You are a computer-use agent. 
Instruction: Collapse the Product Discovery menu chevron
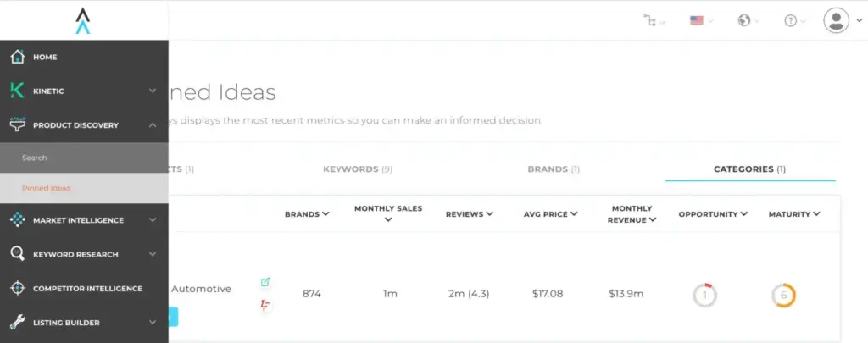click(x=153, y=125)
